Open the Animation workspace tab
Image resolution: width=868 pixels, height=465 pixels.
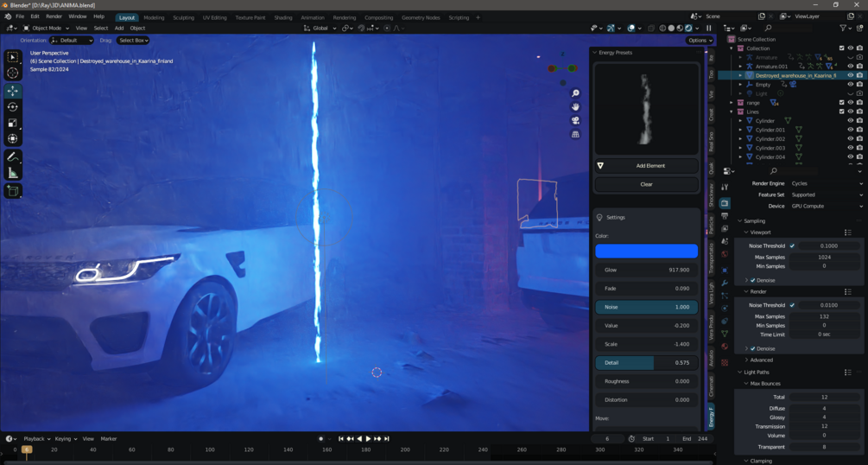click(x=312, y=18)
